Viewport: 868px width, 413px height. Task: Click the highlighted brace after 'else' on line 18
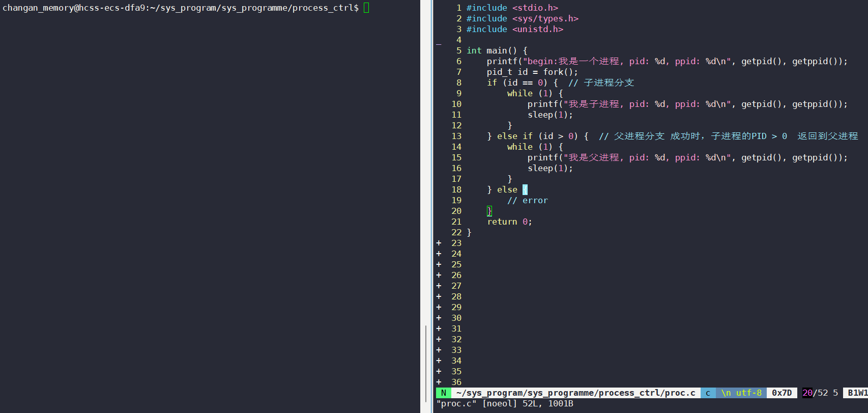tap(525, 189)
